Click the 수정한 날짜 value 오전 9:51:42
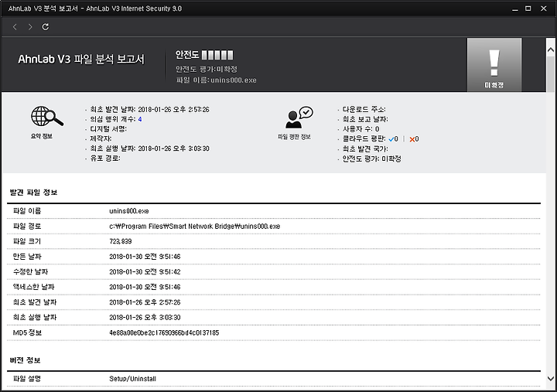 click(145, 272)
